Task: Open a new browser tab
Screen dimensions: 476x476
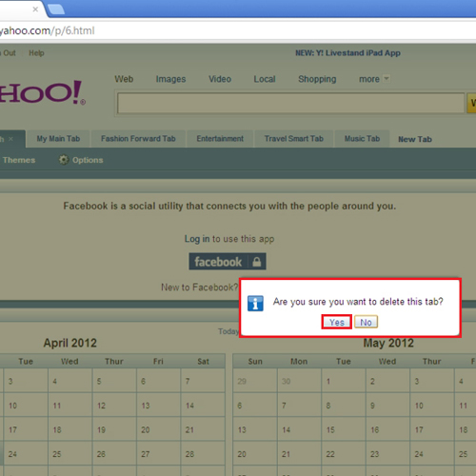Action: (56, 10)
